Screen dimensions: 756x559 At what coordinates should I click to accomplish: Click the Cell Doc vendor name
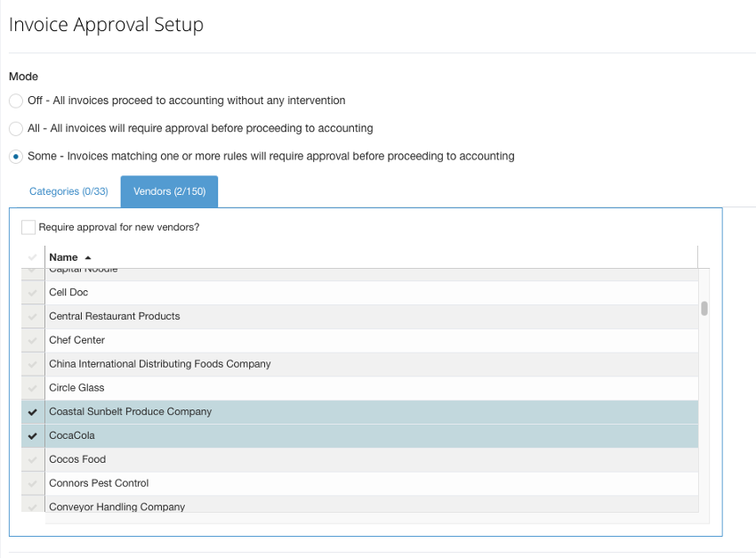68,293
